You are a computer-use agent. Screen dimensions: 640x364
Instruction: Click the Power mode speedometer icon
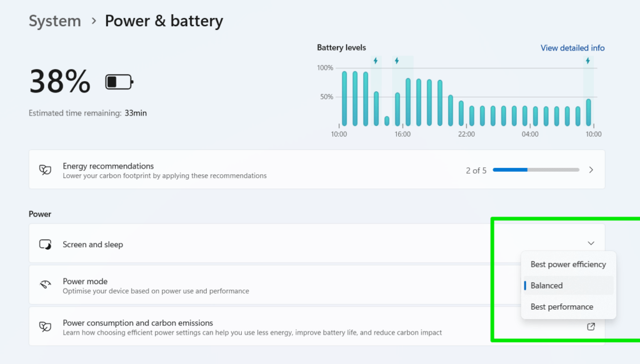pos(44,285)
